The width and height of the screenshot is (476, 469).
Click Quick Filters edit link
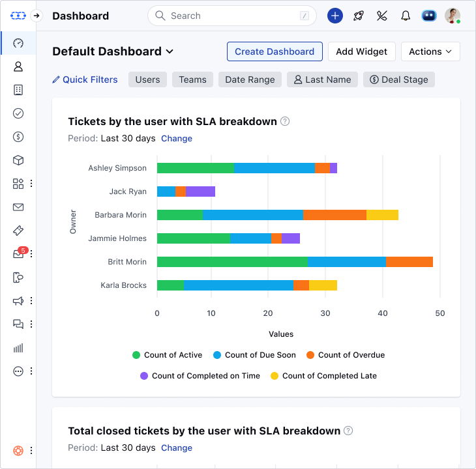[x=85, y=79]
